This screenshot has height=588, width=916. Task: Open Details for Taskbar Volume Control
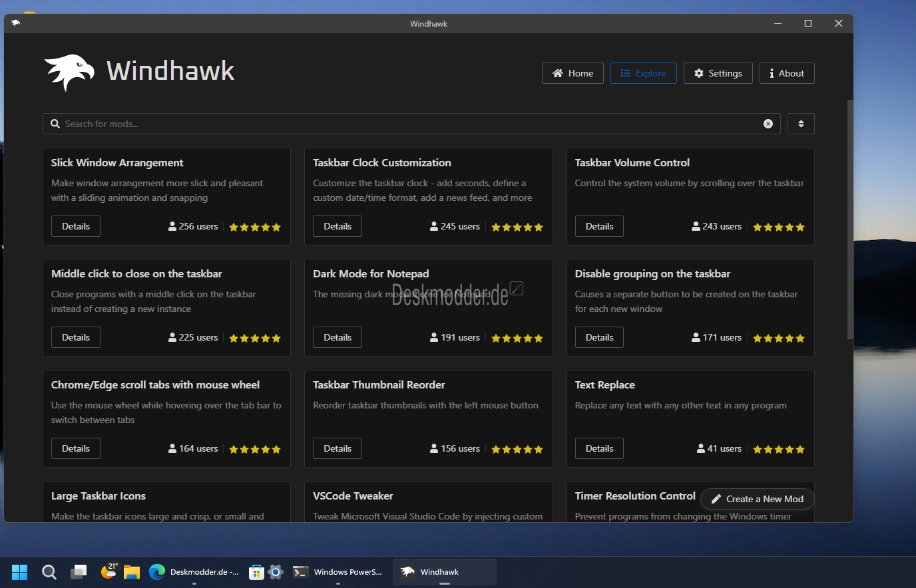pos(599,226)
